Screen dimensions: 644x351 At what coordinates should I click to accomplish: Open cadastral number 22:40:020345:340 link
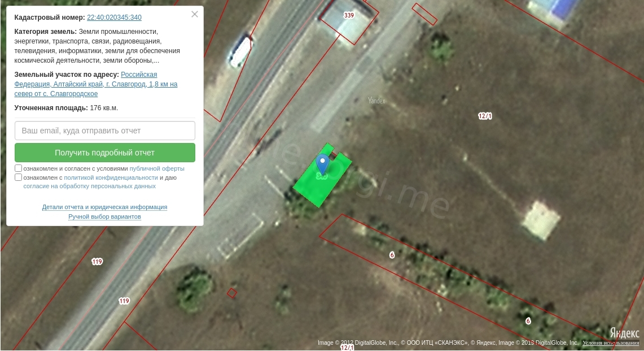coord(114,18)
